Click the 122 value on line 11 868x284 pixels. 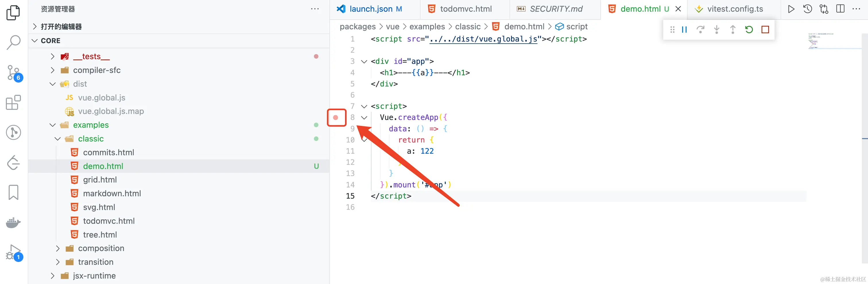tap(427, 151)
